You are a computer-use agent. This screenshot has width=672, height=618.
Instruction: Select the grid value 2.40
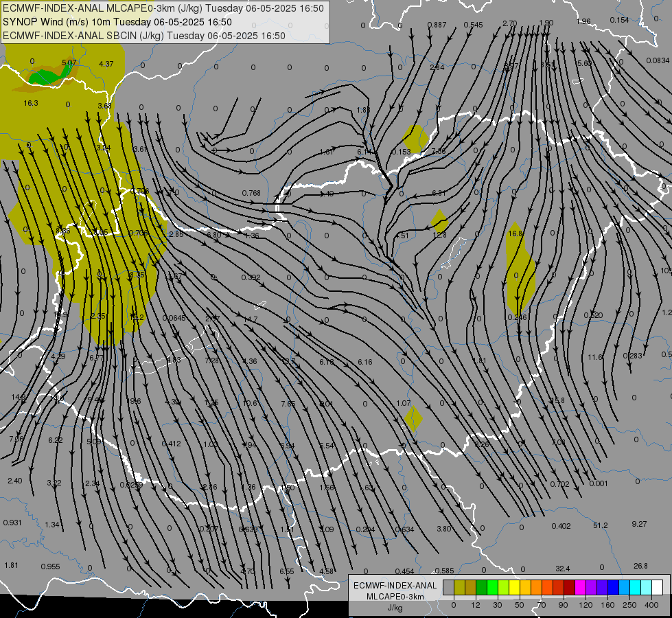[15, 481]
